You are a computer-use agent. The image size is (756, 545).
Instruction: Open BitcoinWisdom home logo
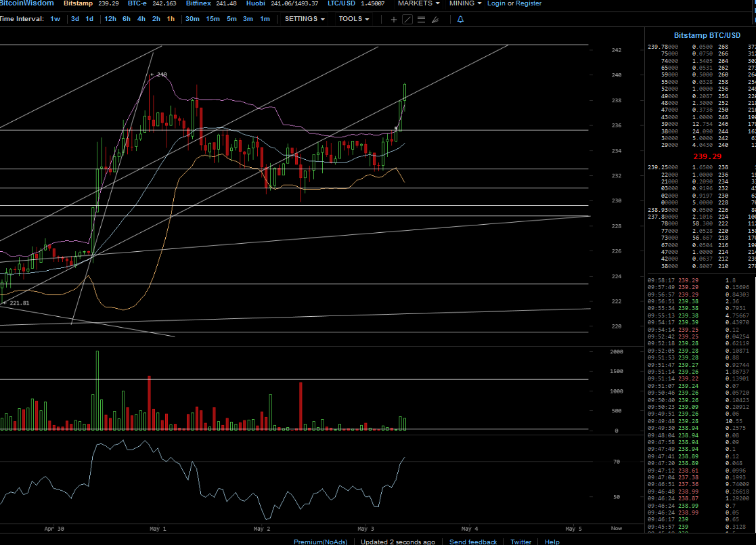pyautogui.click(x=27, y=3)
